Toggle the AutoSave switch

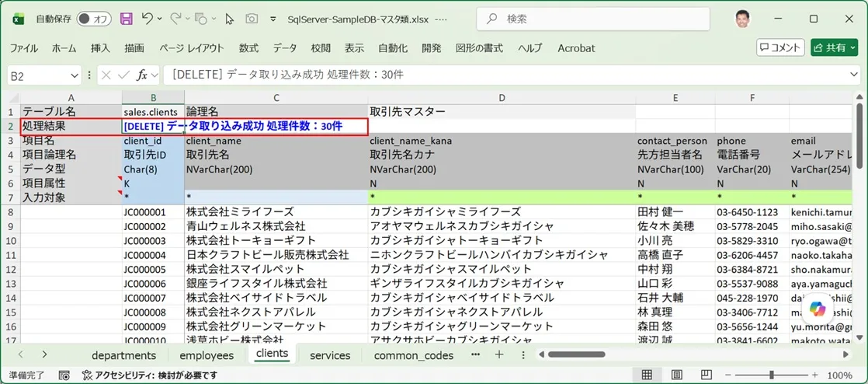coord(94,19)
